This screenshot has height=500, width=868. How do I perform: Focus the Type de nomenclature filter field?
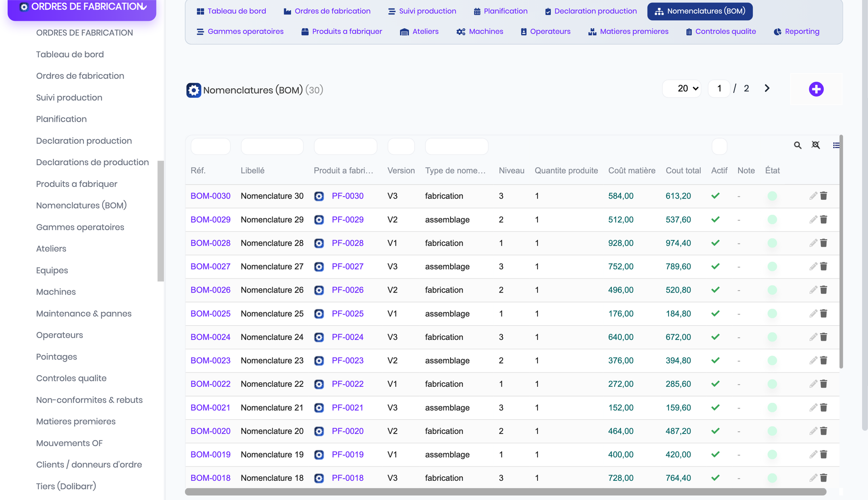457,146
